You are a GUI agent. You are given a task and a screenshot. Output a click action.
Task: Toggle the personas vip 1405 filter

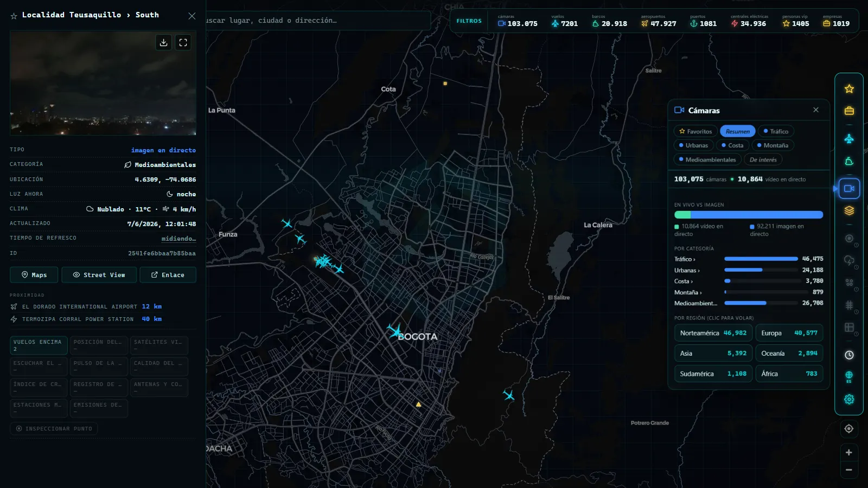[796, 21]
